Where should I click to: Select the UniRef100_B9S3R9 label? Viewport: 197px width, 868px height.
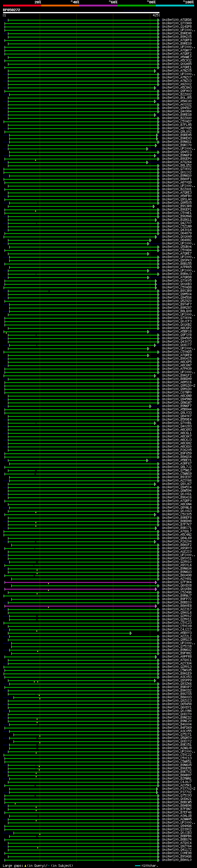pos(177,291)
